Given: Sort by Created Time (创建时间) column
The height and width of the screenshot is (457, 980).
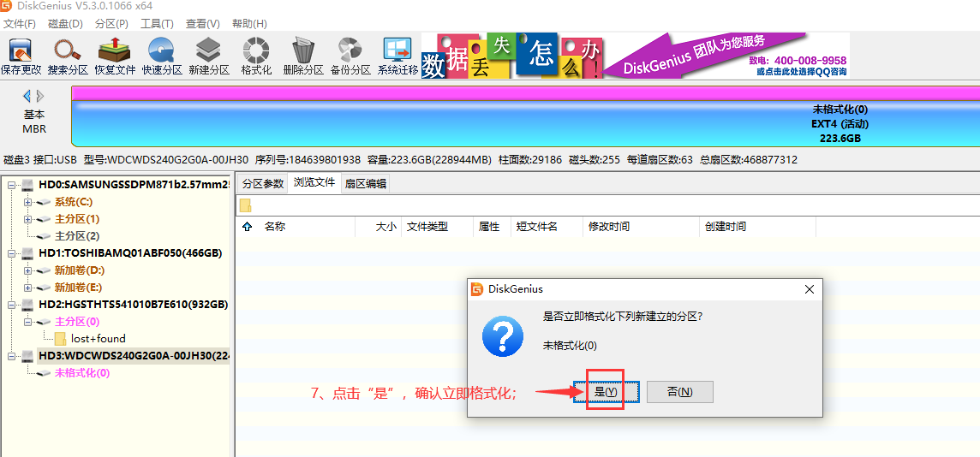Looking at the screenshot, I should [x=757, y=227].
